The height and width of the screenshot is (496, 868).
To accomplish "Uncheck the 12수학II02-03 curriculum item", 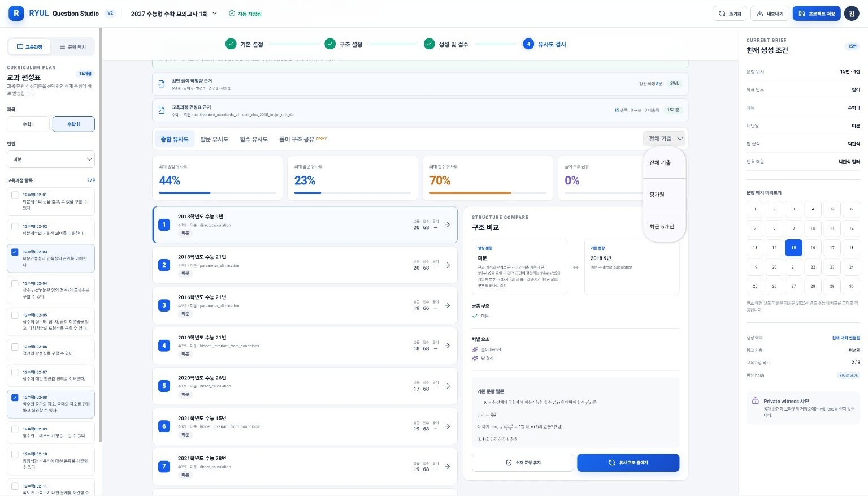I will click(15, 252).
